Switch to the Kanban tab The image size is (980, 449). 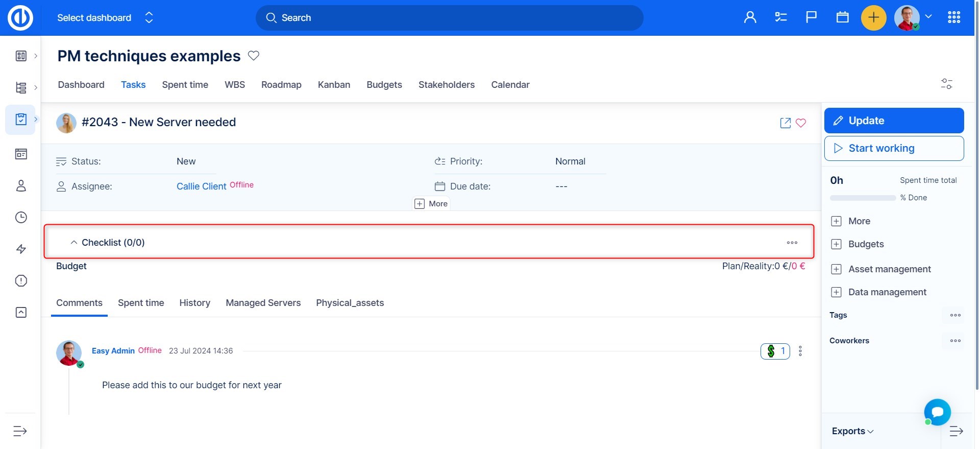pos(334,85)
